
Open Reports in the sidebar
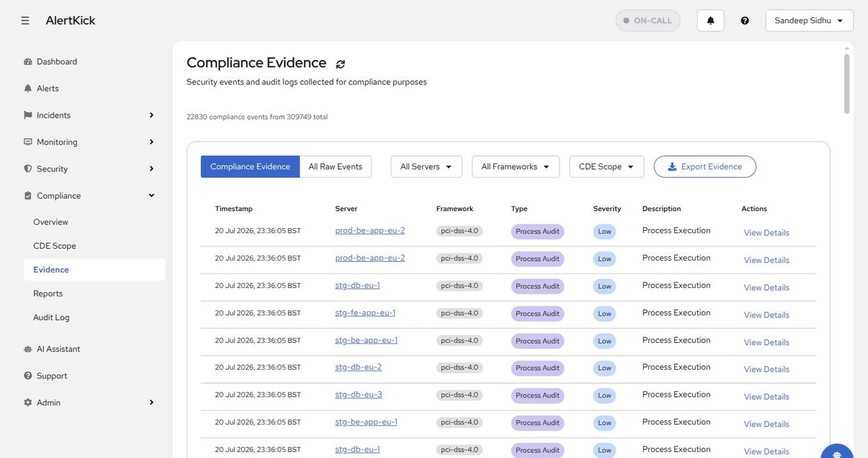point(48,293)
